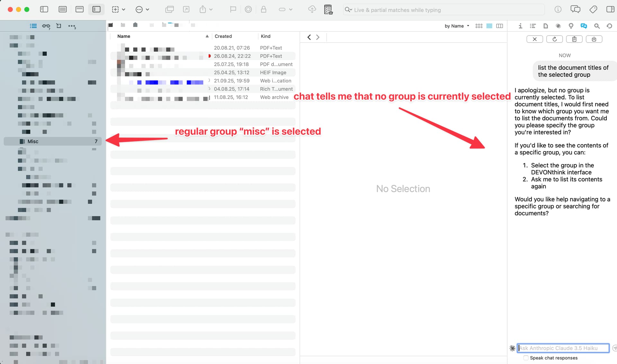Click the cloud sync toolbar icon
The width and height of the screenshot is (617, 364).
[x=312, y=9]
